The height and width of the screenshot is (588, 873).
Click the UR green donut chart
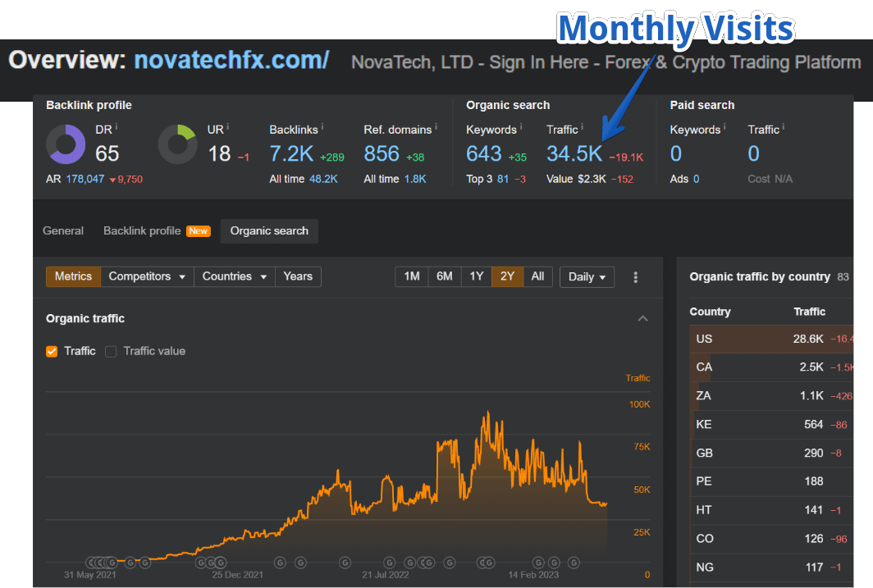click(177, 144)
